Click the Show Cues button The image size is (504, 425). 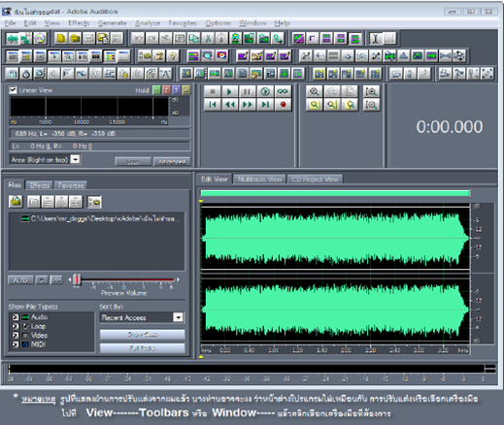[x=143, y=334]
